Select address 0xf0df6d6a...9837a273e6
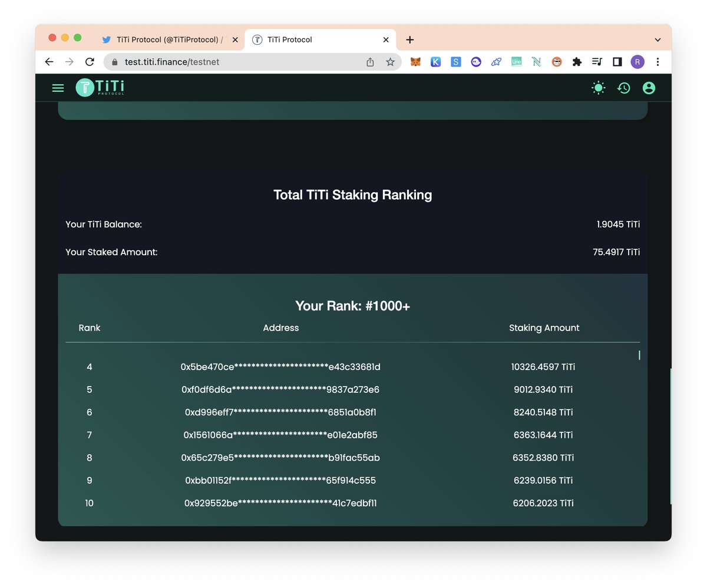 point(280,389)
